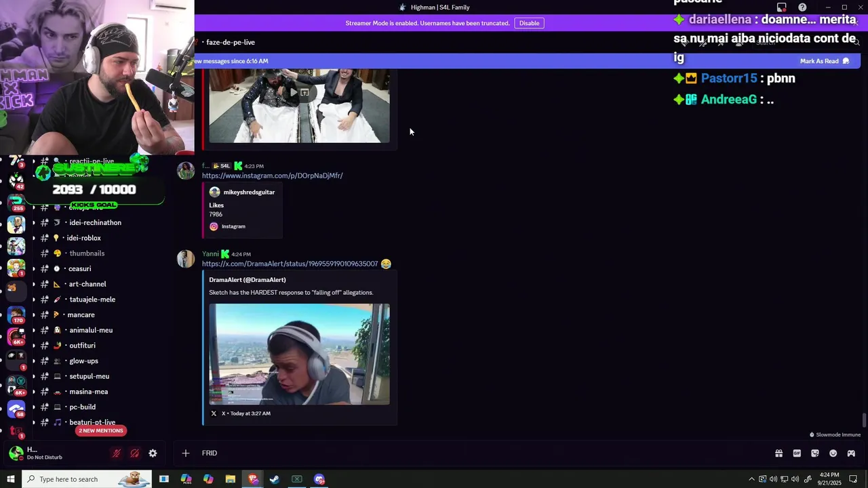Open the glow-ups channel
868x488 pixels.
(83, 361)
